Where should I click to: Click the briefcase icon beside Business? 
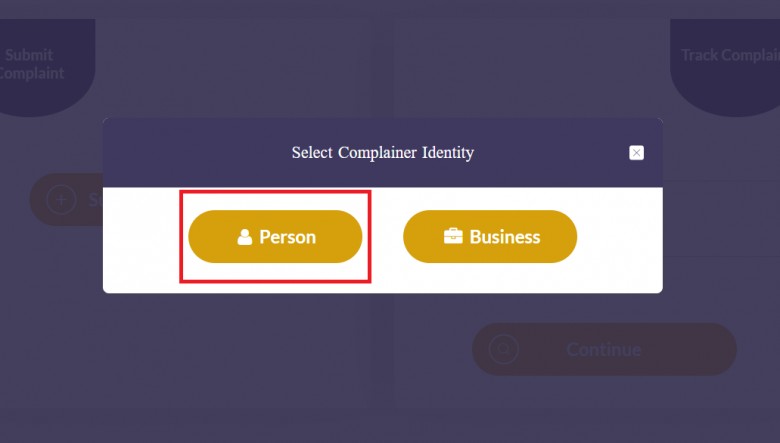point(453,236)
